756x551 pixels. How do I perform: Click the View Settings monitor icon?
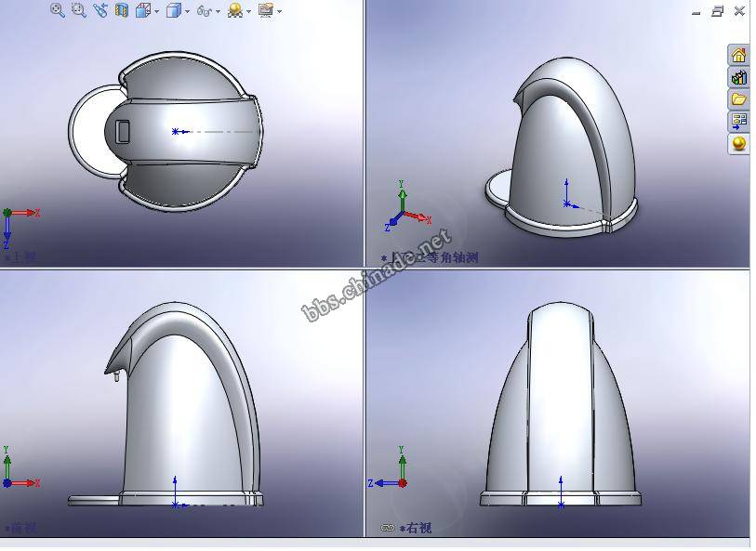[x=266, y=10]
